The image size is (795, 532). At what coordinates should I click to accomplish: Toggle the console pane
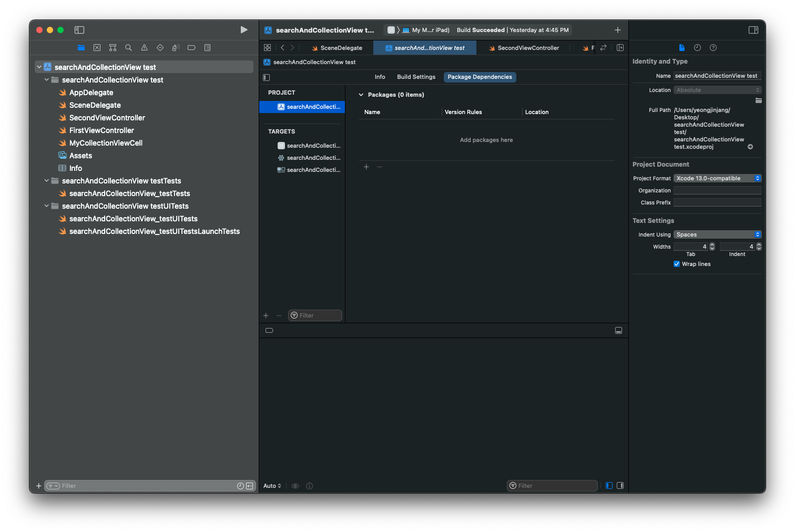pyautogui.click(x=620, y=486)
